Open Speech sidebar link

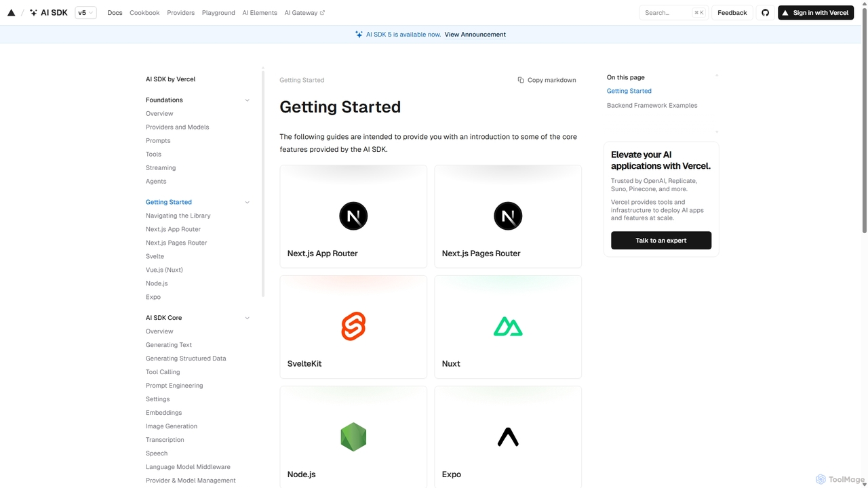click(157, 453)
